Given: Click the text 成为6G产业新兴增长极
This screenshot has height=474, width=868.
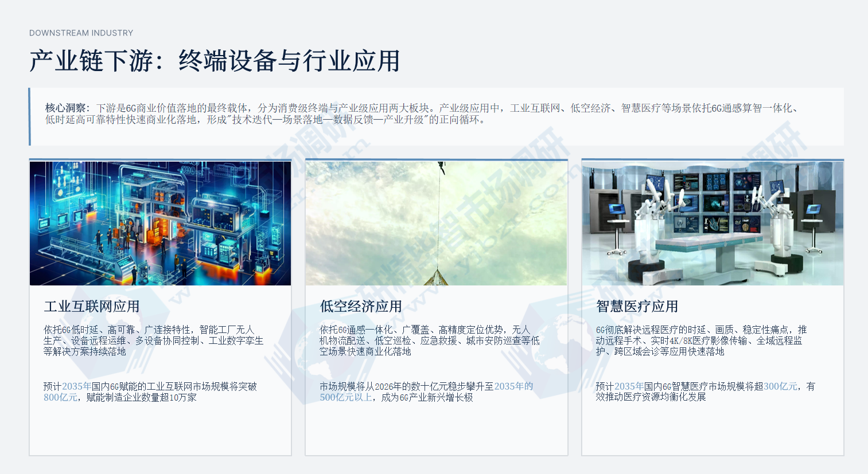Looking at the screenshot, I should [427, 397].
